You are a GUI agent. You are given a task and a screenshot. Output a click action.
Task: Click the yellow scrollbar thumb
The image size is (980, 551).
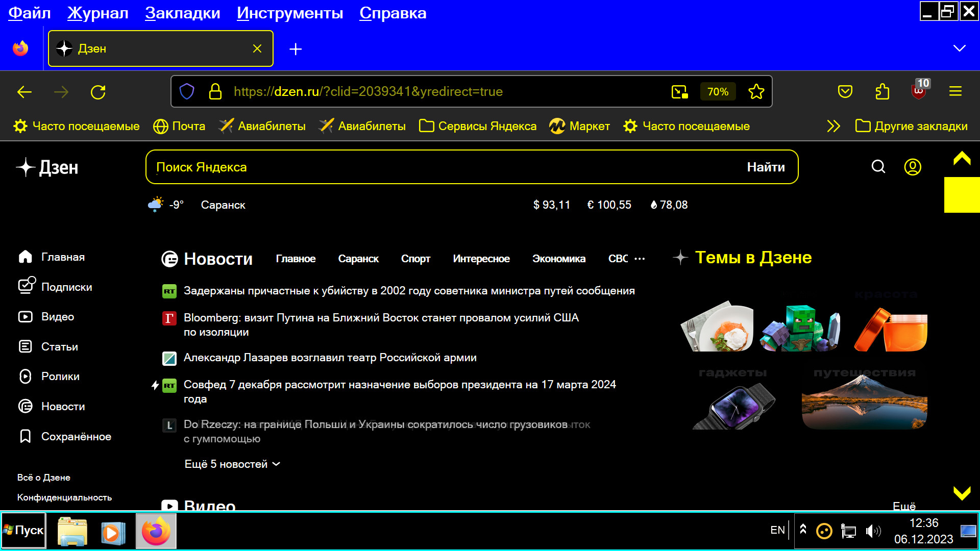click(962, 195)
